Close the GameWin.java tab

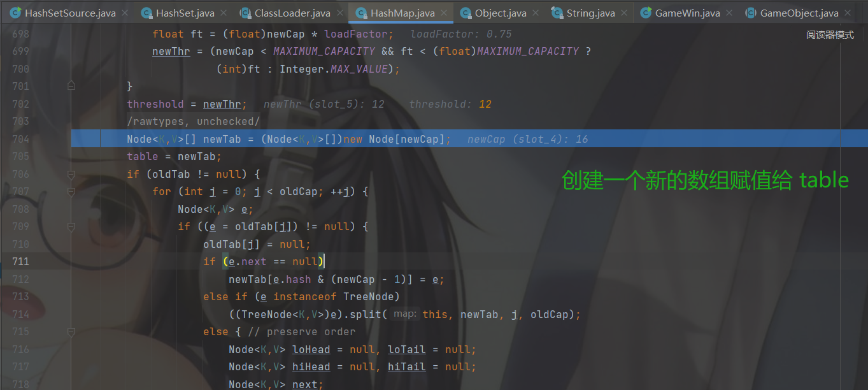729,13
